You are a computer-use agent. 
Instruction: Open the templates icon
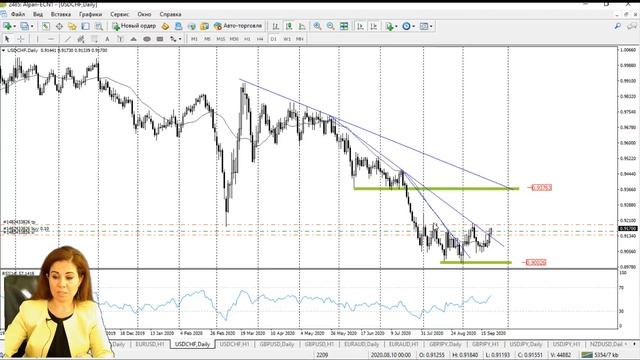coord(424,26)
